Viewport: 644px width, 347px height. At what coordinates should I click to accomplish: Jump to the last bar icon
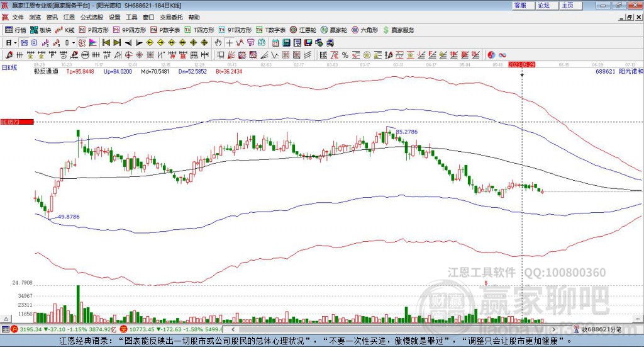tap(117, 43)
